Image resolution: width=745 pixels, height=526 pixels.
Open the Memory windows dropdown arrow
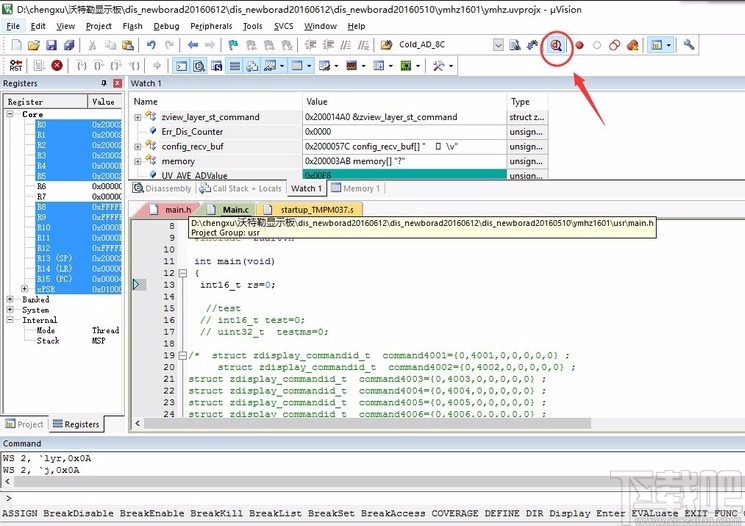pos(309,66)
